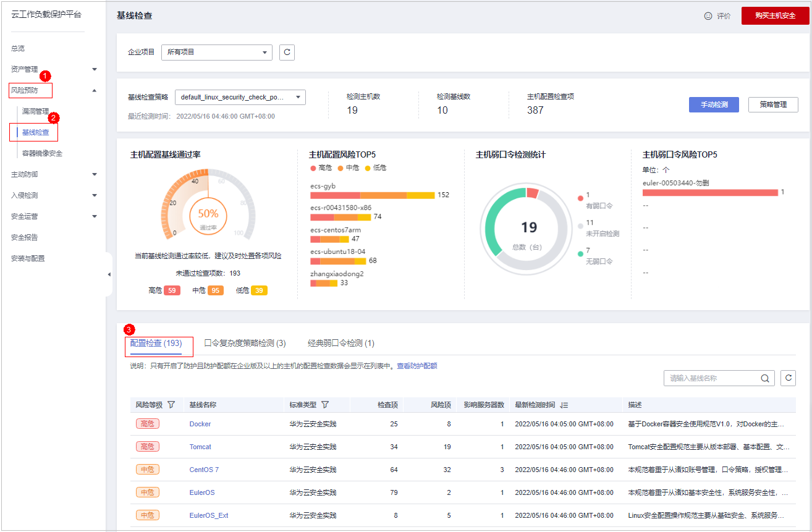Open CentOS 7 baseline link

tap(204, 470)
